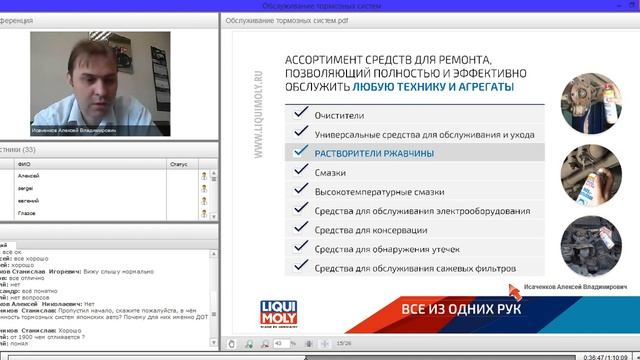Click the slide heading ЛЮБУЮ ТЕХНИКУ И АГРЕГАТЫ
This screenshot has height=360, width=640.
(433, 87)
